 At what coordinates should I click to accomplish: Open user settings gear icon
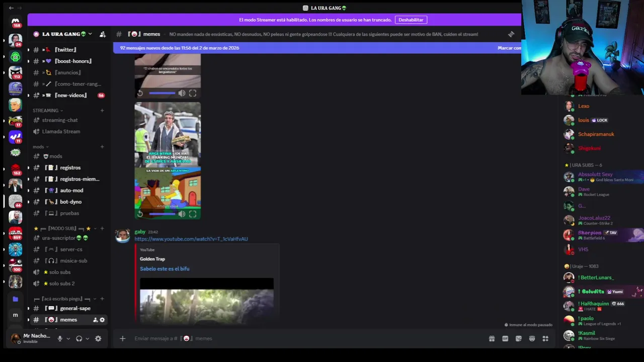coord(98,338)
